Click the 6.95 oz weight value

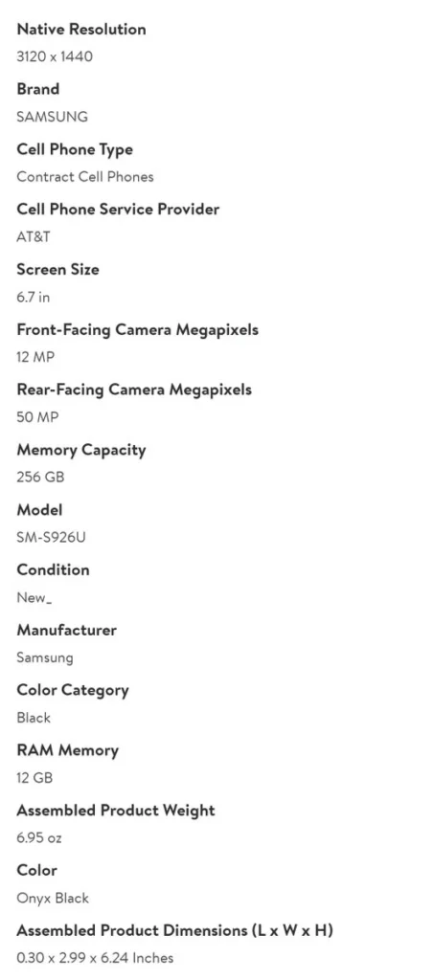point(39,837)
